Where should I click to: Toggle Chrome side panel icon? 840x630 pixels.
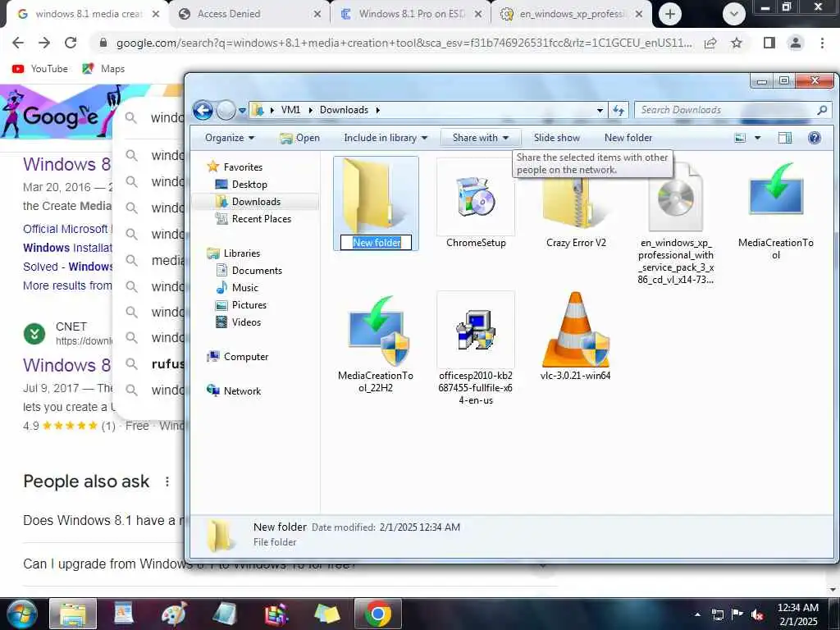click(x=769, y=43)
